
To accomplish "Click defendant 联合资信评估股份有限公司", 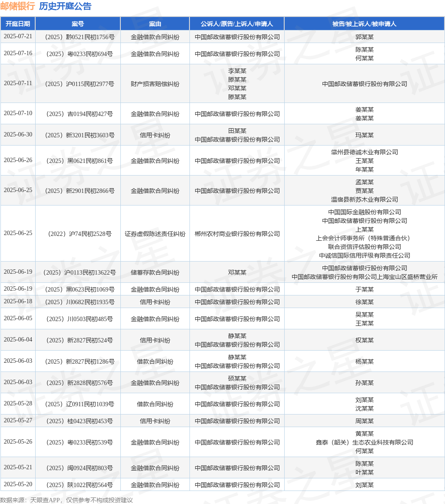I will (365, 247).
